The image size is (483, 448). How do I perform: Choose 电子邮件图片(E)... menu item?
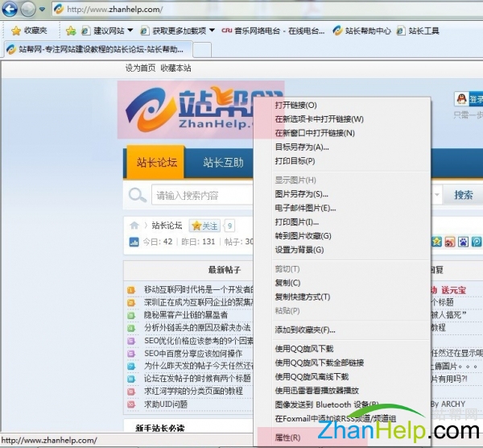coord(342,208)
